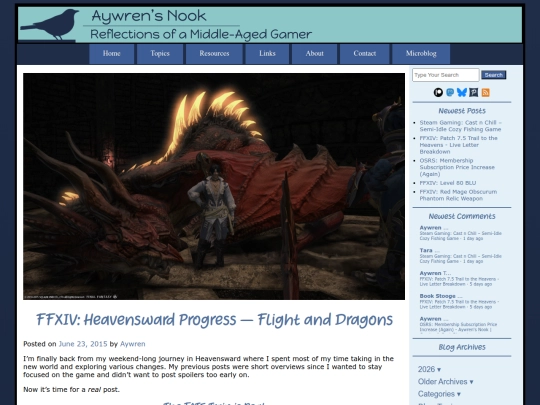Click the Blog Archives heading
Image resolution: width=540 pixels, height=405 pixels.
pyautogui.click(x=462, y=347)
